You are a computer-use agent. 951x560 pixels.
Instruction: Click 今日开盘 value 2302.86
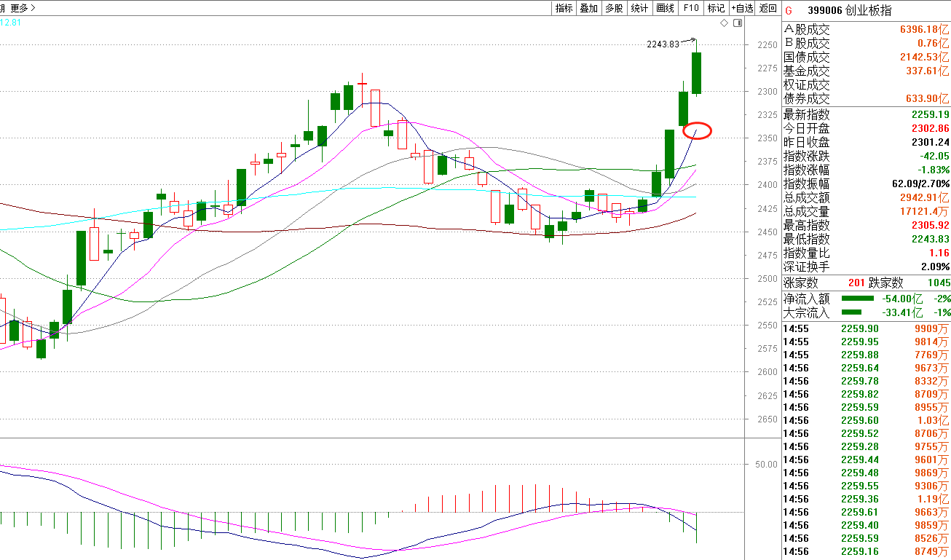930,128
